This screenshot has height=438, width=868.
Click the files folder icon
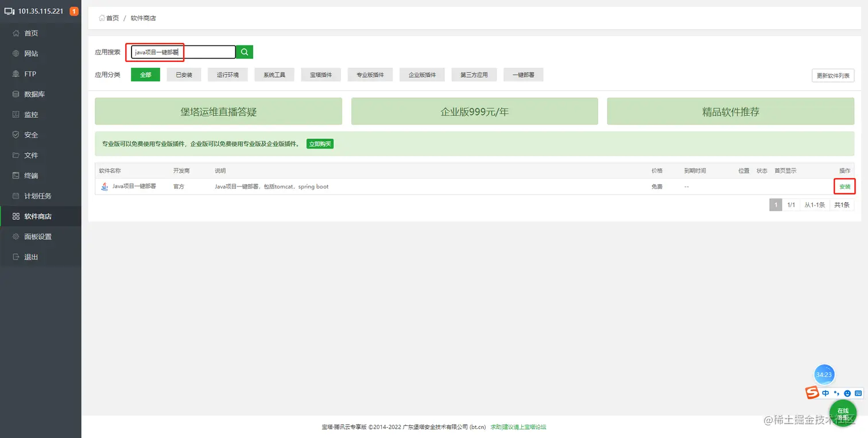(x=16, y=156)
